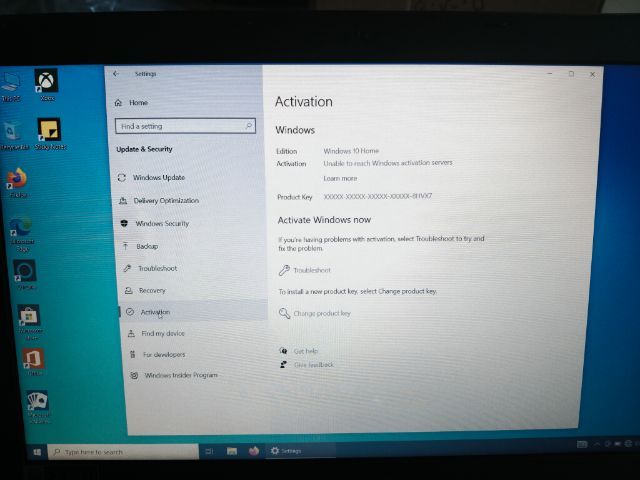This screenshot has width=640, height=480.
Task: Click the Find a setting search box
Action: [185, 126]
